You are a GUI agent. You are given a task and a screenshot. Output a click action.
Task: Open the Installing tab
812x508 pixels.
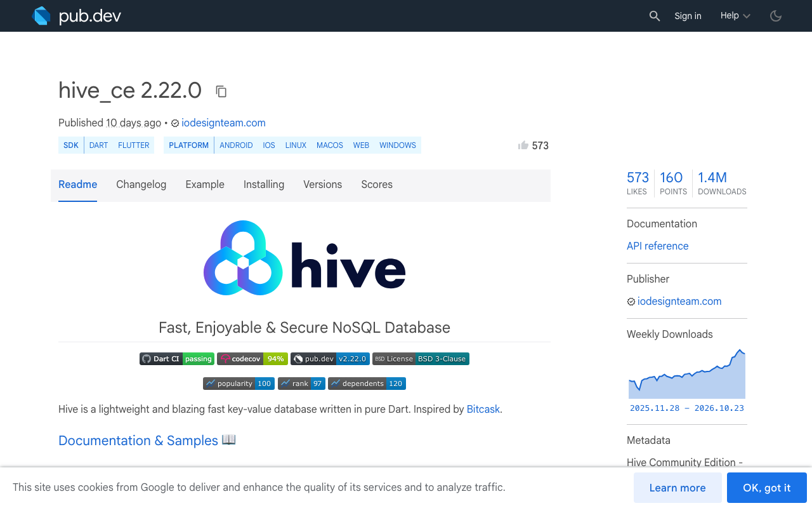point(264,184)
